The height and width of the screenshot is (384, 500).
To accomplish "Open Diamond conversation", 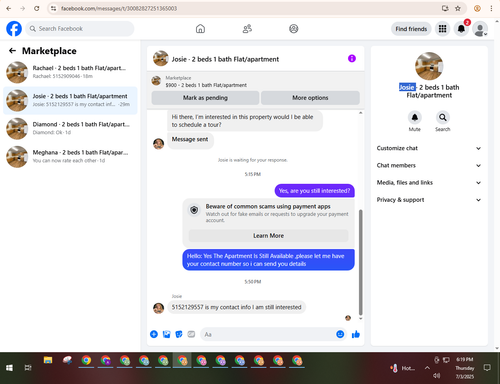I will click(x=70, y=128).
